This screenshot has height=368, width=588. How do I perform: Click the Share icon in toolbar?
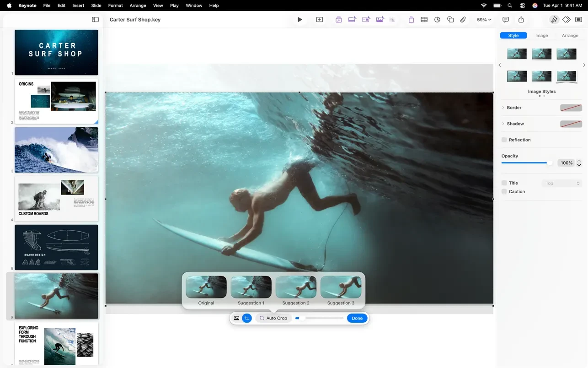tap(521, 20)
